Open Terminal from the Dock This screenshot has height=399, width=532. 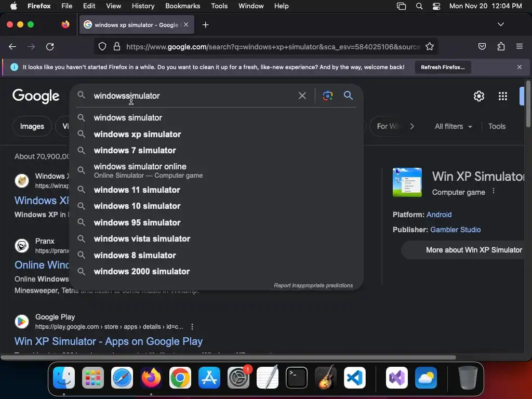click(297, 378)
